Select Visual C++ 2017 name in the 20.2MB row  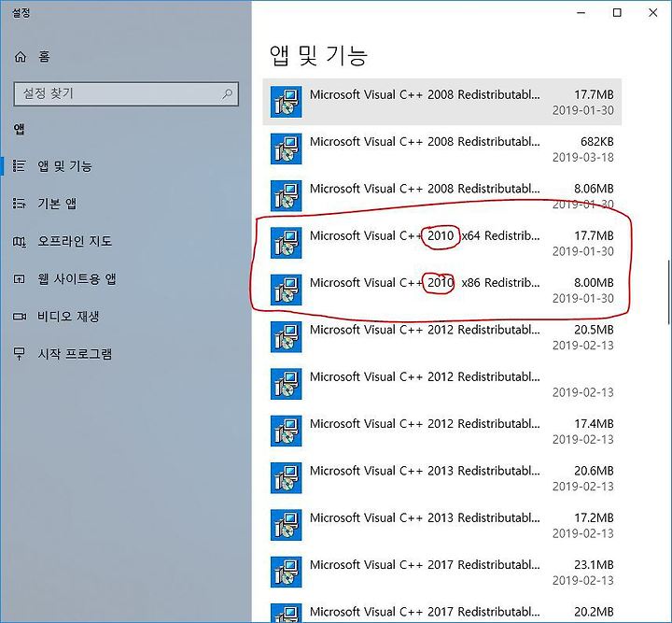tap(425, 612)
